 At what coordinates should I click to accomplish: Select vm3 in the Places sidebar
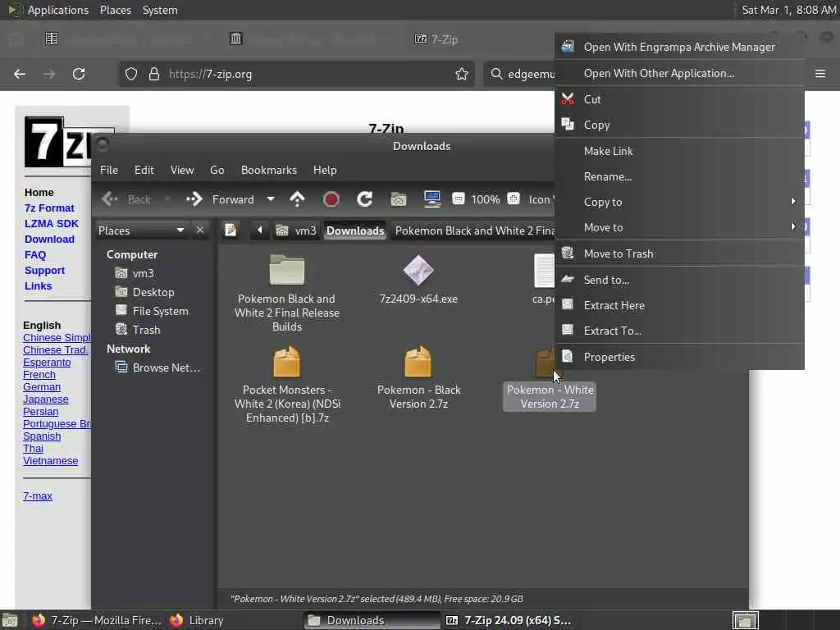point(143,273)
